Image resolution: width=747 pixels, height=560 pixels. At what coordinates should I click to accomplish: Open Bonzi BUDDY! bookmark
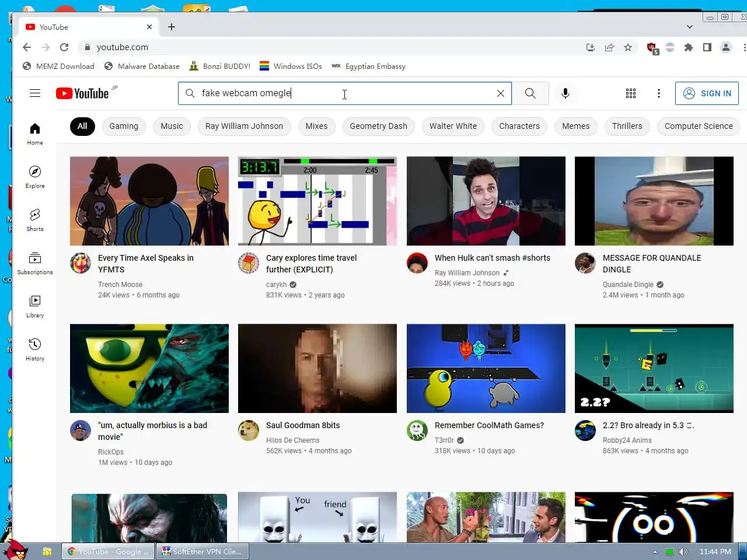coord(219,66)
